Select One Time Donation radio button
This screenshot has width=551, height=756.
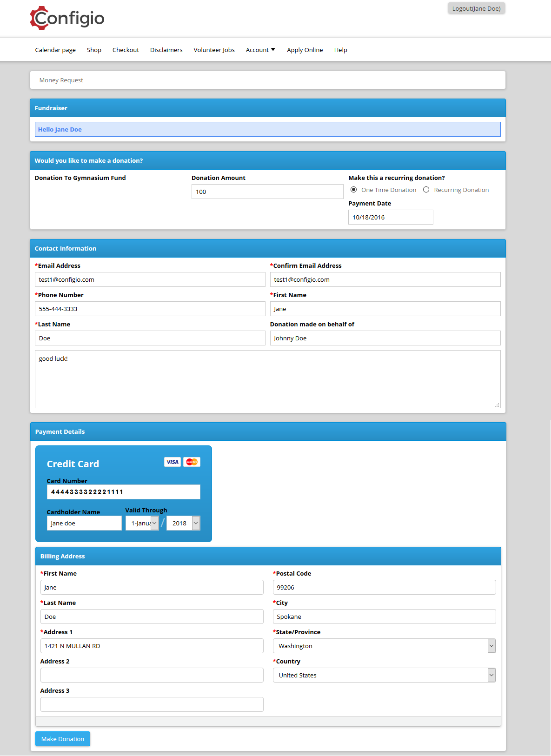(x=354, y=190)
